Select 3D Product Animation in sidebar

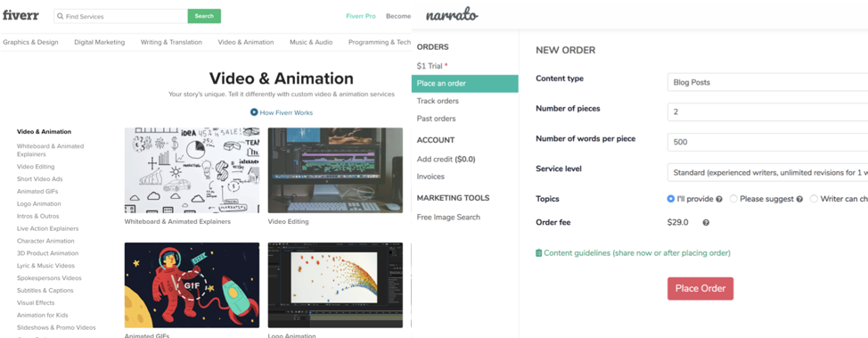[47, 253]
